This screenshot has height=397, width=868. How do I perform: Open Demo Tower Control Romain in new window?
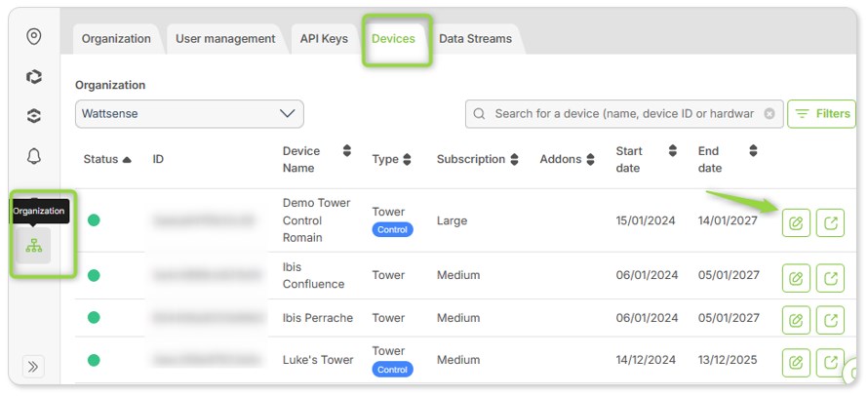click(830, 223)
